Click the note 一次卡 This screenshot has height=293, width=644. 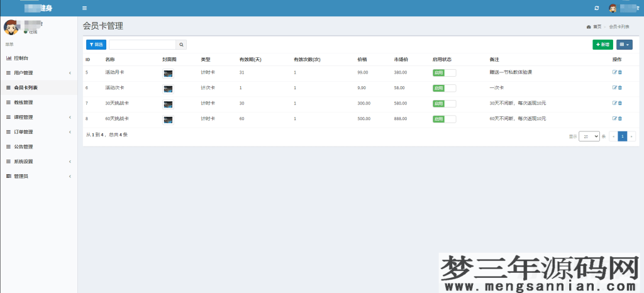point(497,88)
